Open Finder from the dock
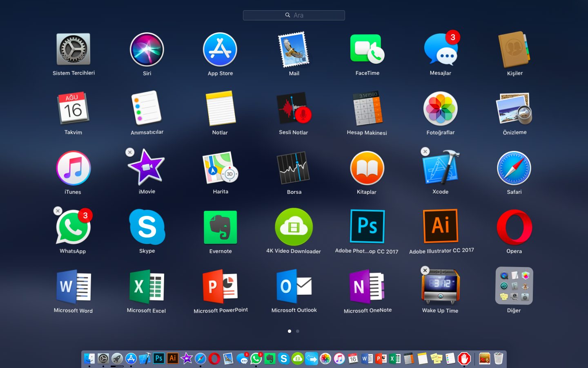 (89, 359)
